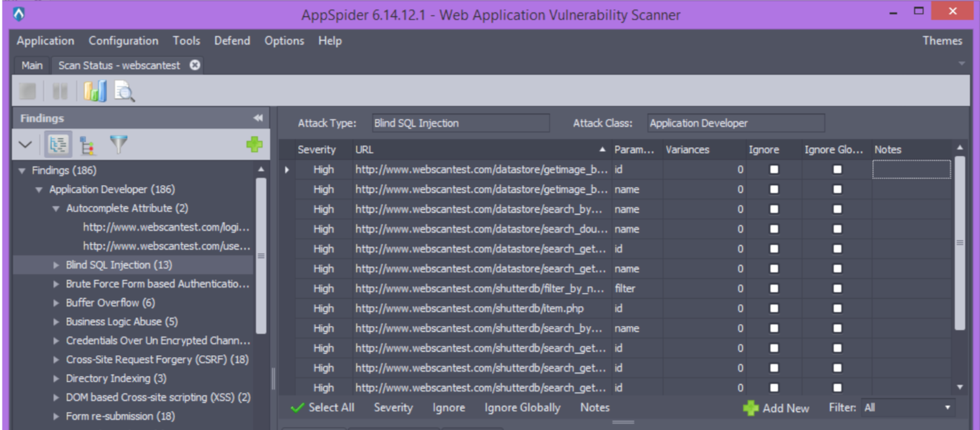The width and height of the screenshot is (980, 430).
Task: Toggle Ignore checkbox for getimage_b id row
Action: [x=774, y=170]
